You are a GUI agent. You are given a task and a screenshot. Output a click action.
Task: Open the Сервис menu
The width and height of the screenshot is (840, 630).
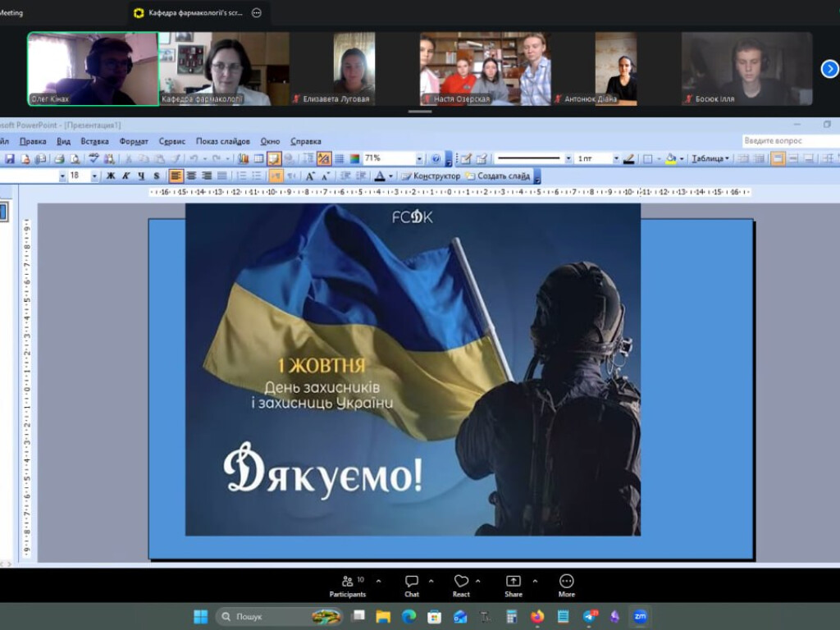(x=172, y=141)
